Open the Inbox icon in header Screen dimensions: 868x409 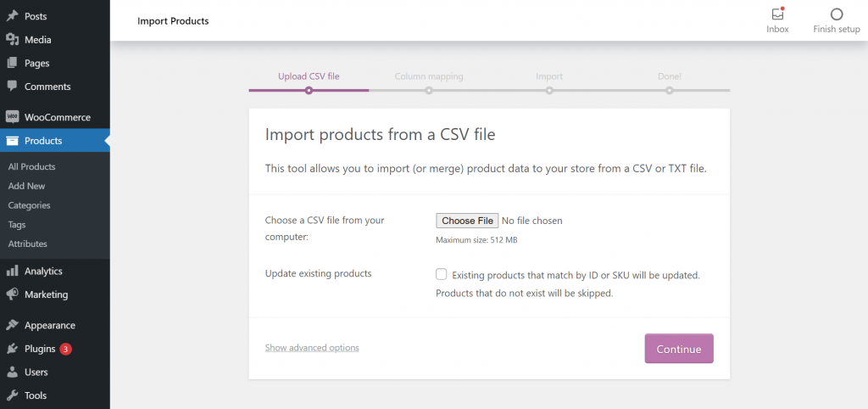click(777, 14)
